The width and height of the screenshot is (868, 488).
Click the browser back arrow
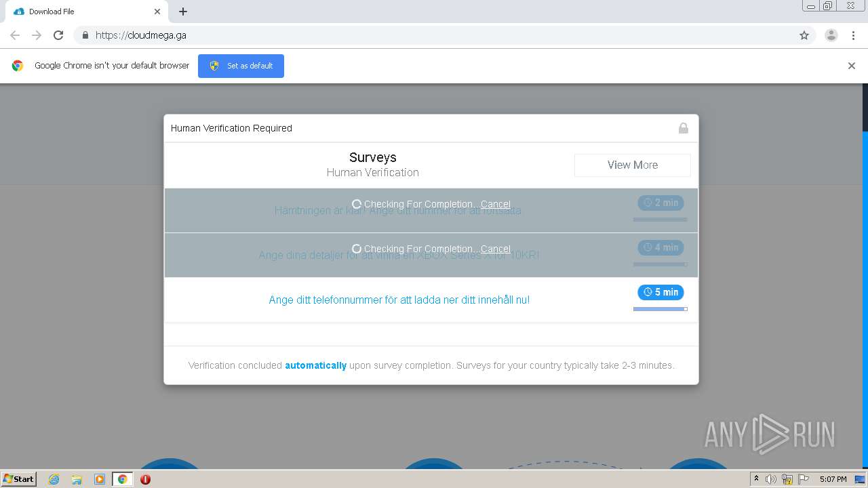point(15,35)
